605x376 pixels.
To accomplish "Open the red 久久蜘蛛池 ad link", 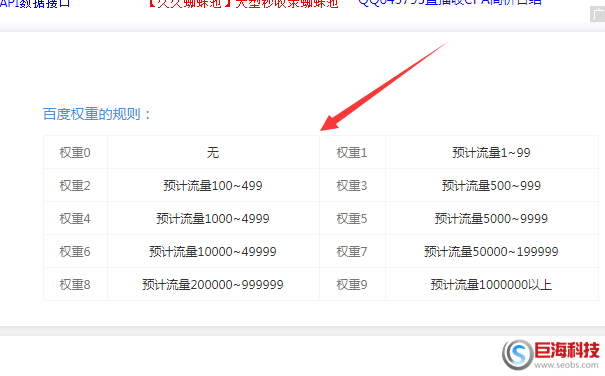I will click(243, 3).
